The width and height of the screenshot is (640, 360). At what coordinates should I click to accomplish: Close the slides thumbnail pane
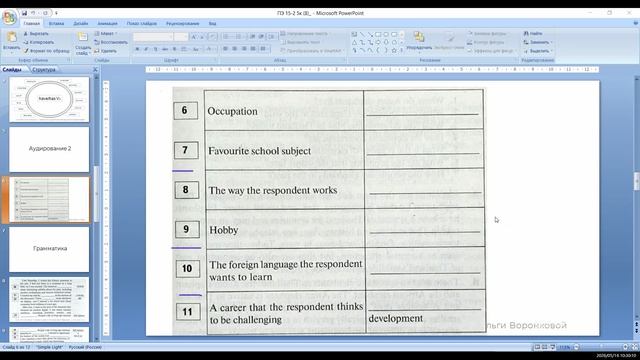click(95, 70)
